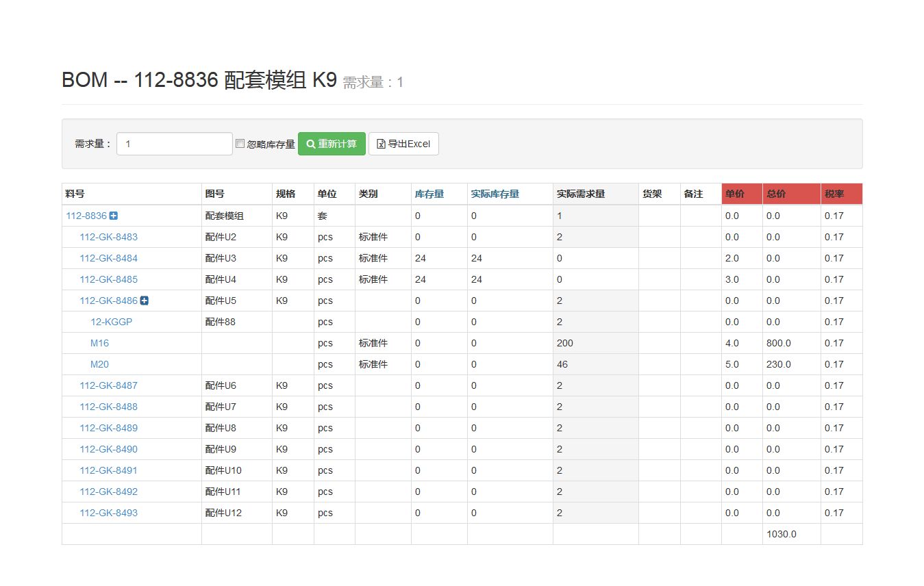Open the M20 part link
Viewport: 924px width, 586px height.
(99, 364)
